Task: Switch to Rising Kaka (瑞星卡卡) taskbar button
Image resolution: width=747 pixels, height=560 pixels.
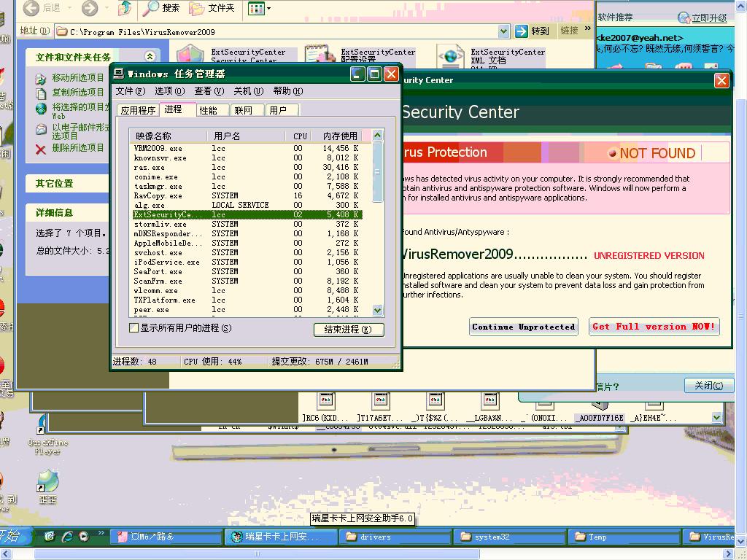Action: point(281,537)
